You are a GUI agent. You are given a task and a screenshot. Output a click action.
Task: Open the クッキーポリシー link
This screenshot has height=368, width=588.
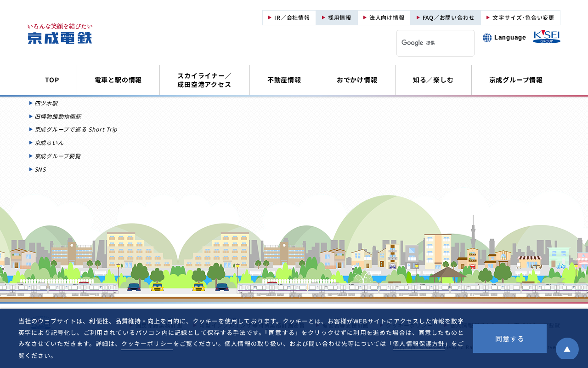click(147, 344)
